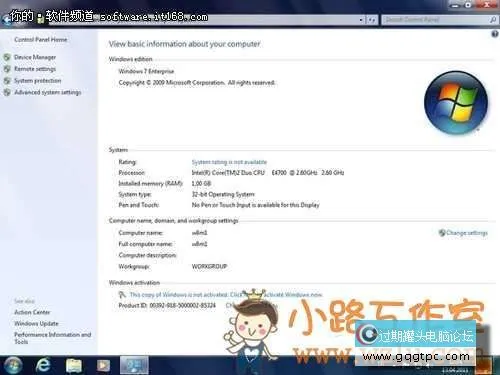Click the processor value 'Intel(R) Core(TM)2 Duo CPU'
Screen dimensions: 500x375
click(x=228, y=173)
